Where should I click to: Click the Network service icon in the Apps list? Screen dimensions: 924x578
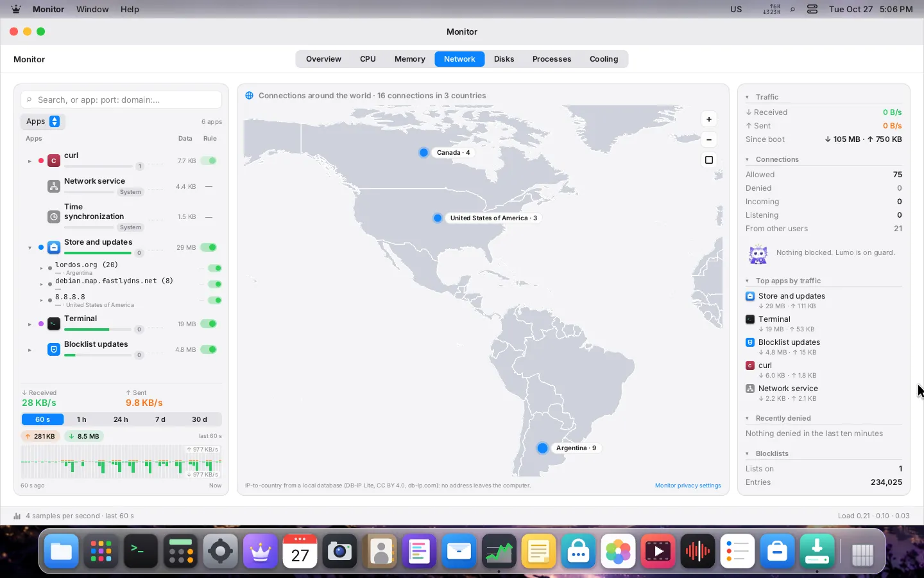coord(54,186)
